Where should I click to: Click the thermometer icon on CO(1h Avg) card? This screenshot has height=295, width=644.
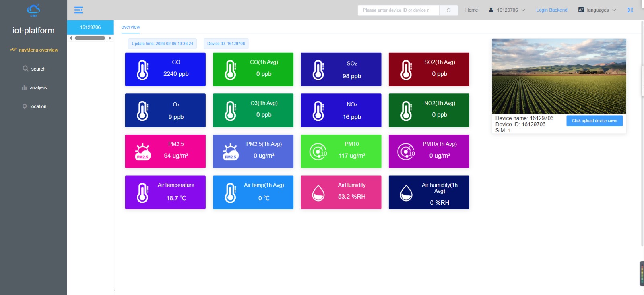point(230,70)
